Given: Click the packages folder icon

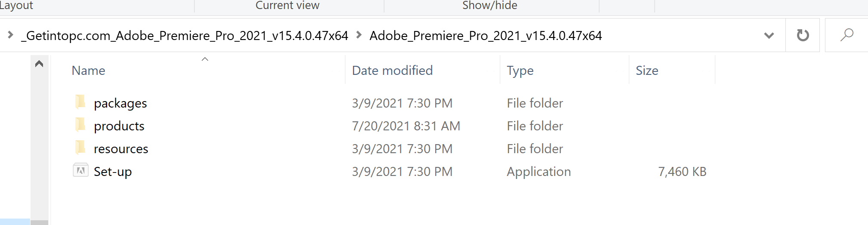Looking at the screenshot, I should pyautogui.click(x=80, y=102).
